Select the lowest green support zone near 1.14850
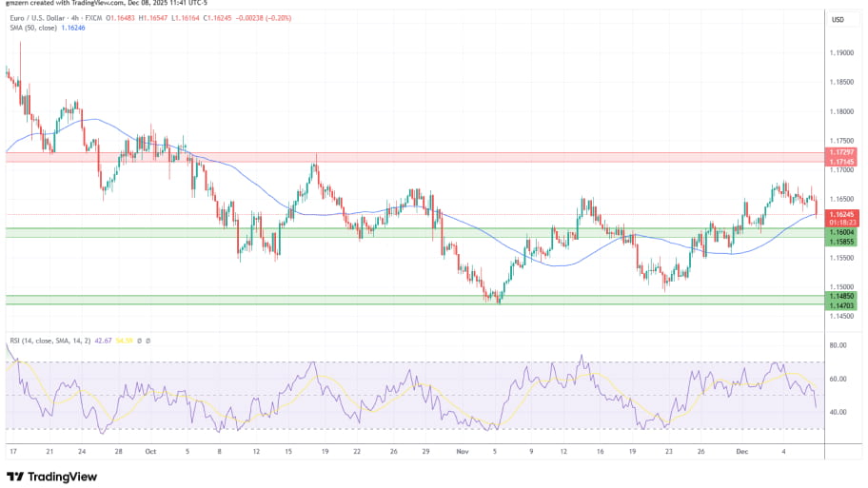Screen dimensions: 868x488 click(x=415, y=300)
